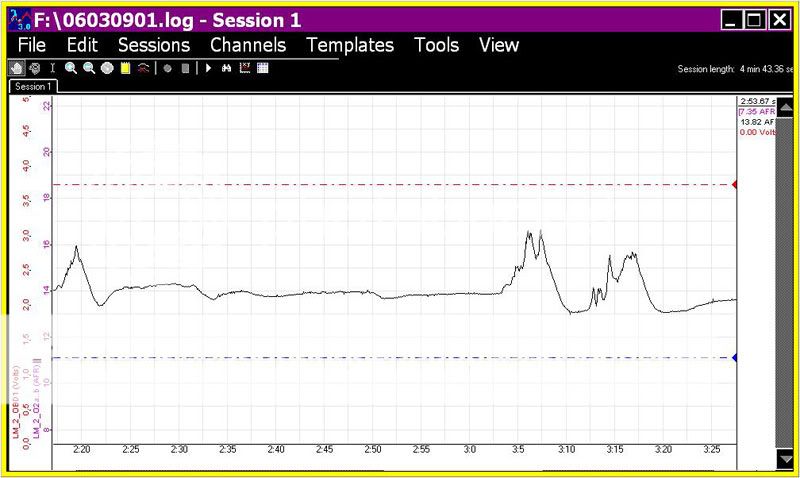Open the Sessions menu
800x478 pixels.
coord(153,45)
